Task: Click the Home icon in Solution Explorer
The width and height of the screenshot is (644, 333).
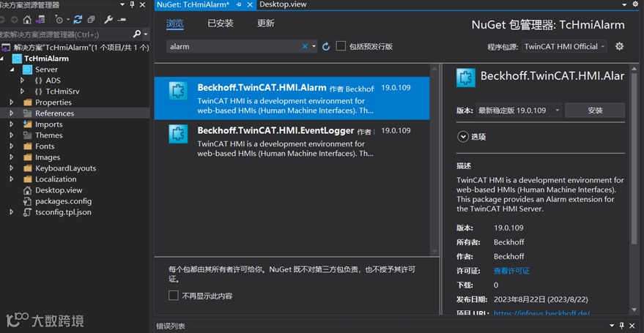Action: (27, 19)
